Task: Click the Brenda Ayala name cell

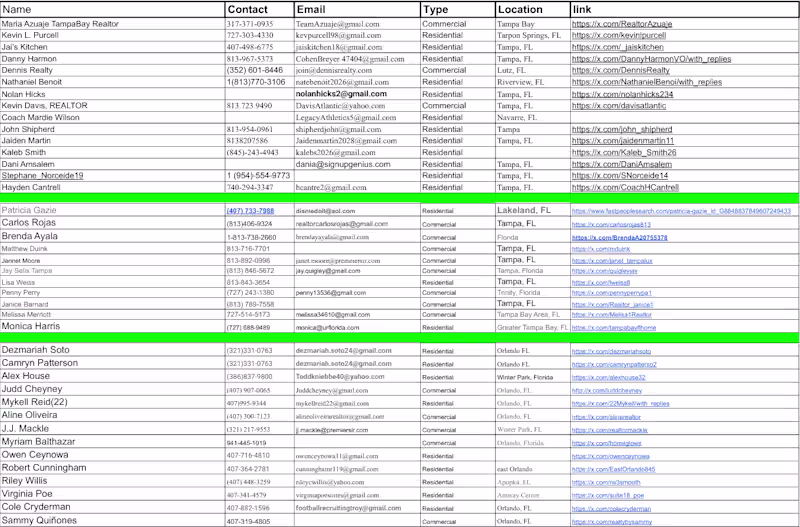Action: tap(112, 236)
